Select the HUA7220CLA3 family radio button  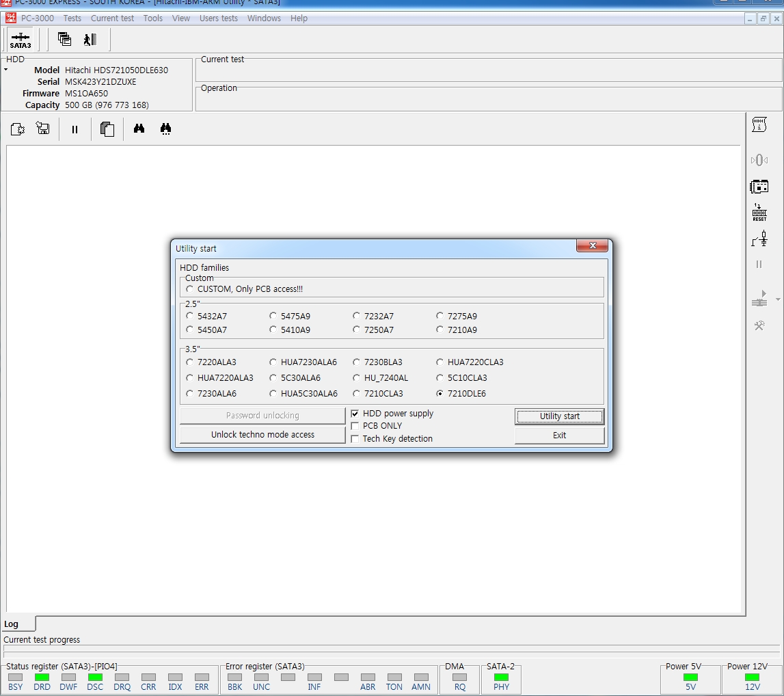click(440, 362)
